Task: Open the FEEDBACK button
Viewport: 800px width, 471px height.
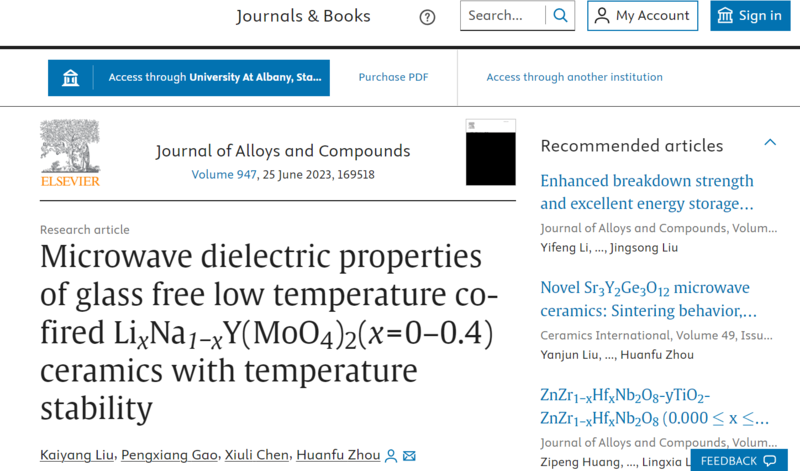Action: click(739, 461)
